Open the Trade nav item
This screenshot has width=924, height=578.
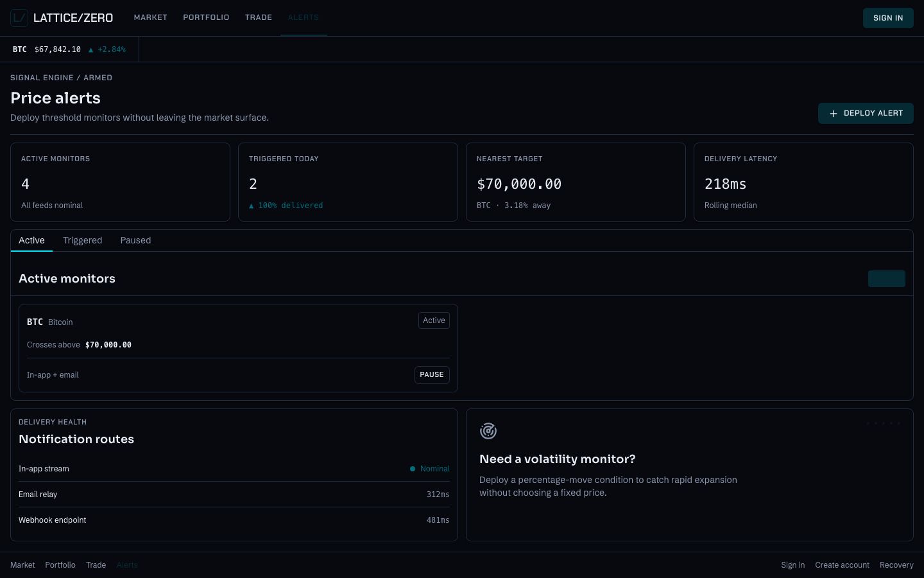point(259,17)
